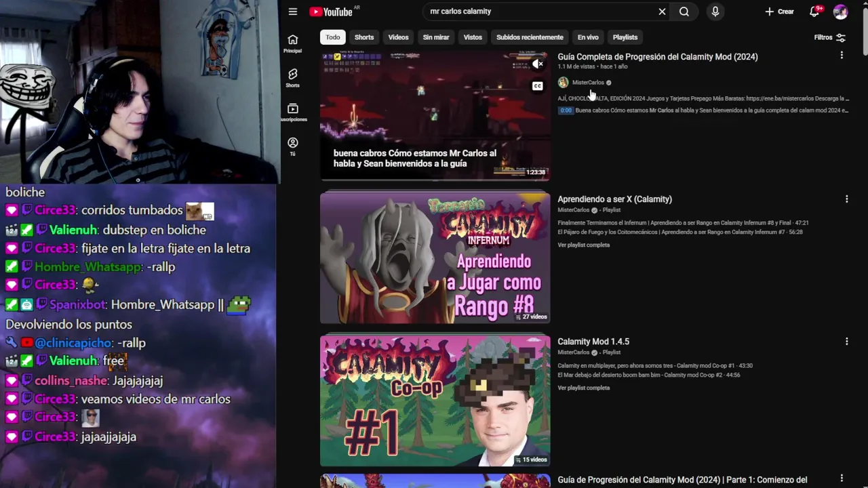Screen dimensions: 868x488
Task: Select the Todo filter chip
Action: (333, 37)
